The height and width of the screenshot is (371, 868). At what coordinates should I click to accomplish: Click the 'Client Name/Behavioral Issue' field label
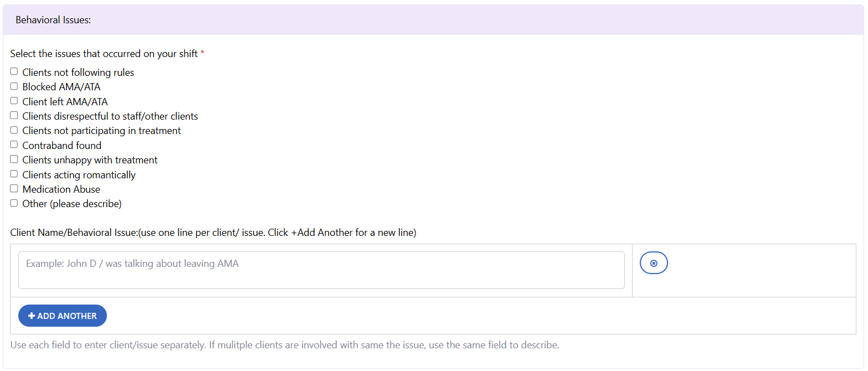point(213,233)
